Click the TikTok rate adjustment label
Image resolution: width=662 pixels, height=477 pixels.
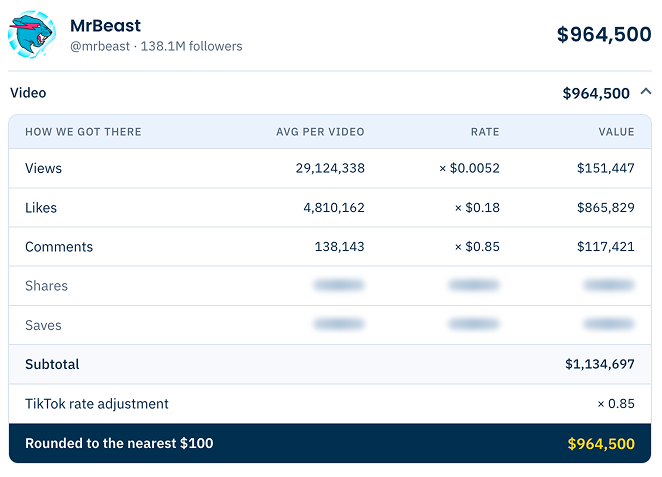(97, 404)
